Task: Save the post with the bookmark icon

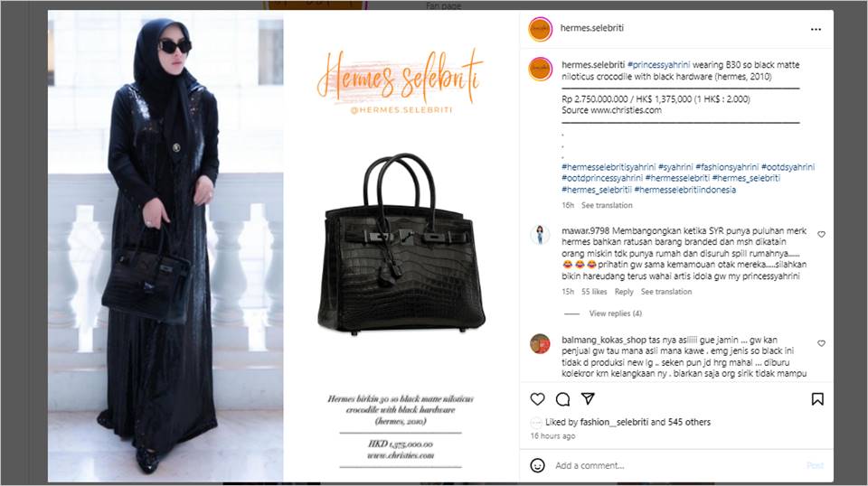Action: tap(817, 399)
